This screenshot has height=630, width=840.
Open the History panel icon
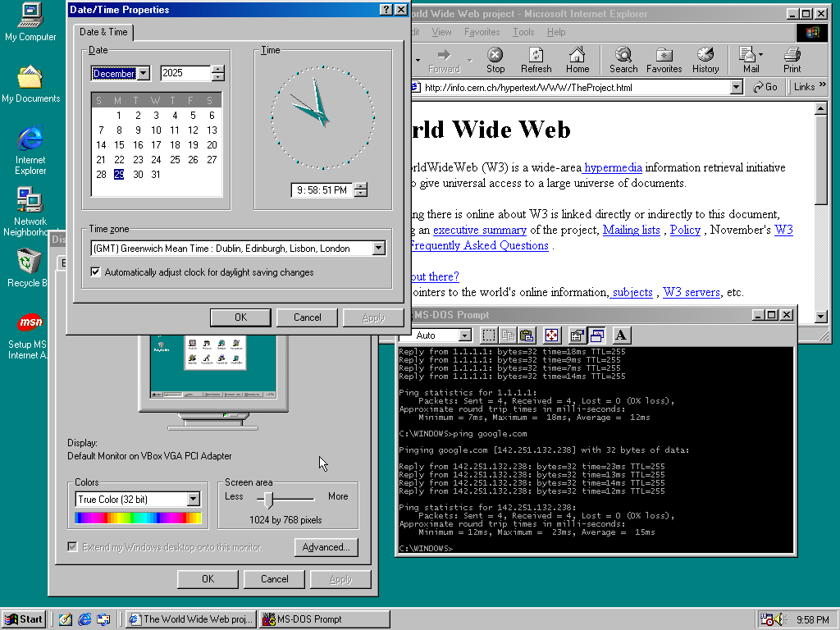705,60
